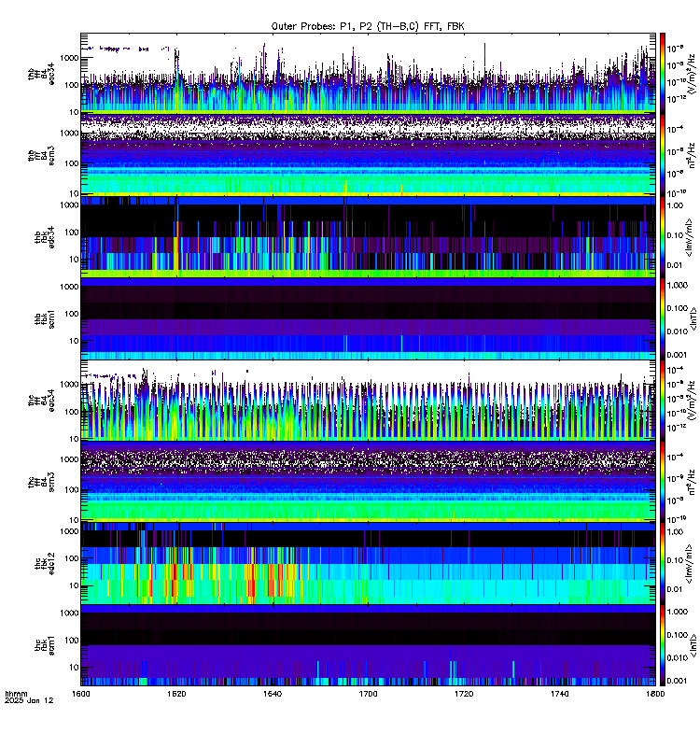This screenshot has height=747, width=700.
Task: Click the color bar beside thc scm3 panel
Action: (663, 482)
